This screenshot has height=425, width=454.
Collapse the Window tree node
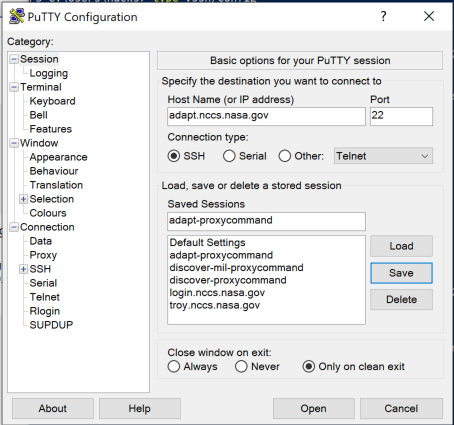[14, 143]
